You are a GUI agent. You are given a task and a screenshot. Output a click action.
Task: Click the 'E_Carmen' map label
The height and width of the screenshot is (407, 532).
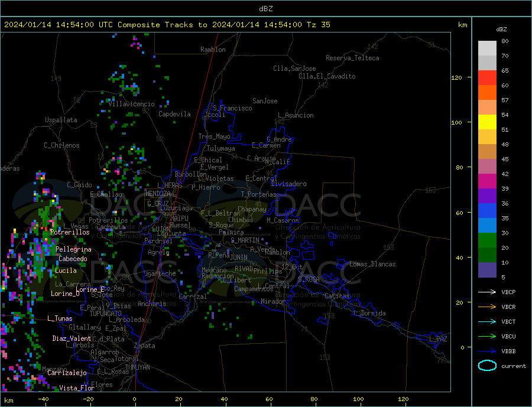point(267,145)
